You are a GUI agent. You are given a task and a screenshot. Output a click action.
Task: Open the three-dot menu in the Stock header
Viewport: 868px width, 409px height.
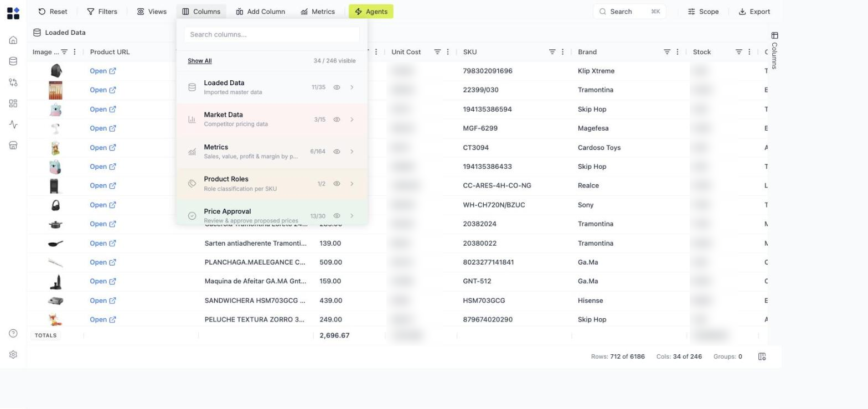pos(750,52)
